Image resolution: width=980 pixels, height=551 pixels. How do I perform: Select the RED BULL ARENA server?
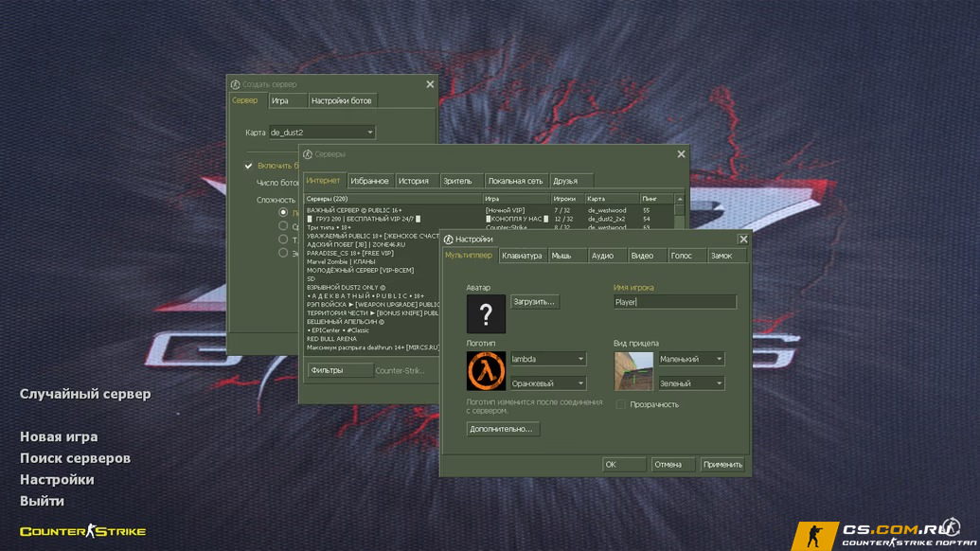coord(372,339)
